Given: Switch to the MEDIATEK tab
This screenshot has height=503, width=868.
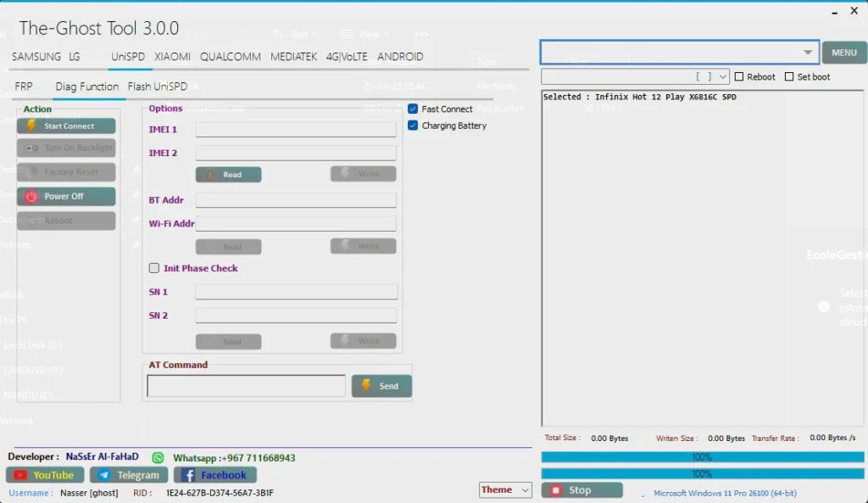Looking at the screenshot, I should point(293,57).
